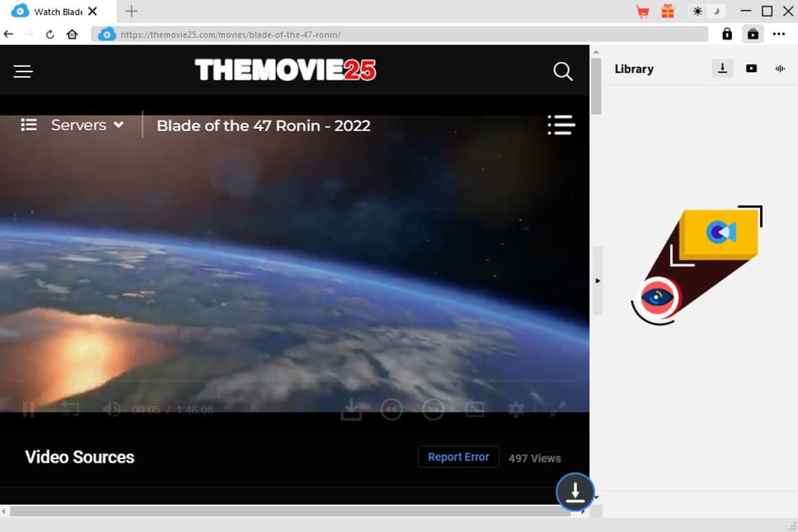798x532 pixels.
Task: Click the red gift box icon
Action: tap(667, 12)
